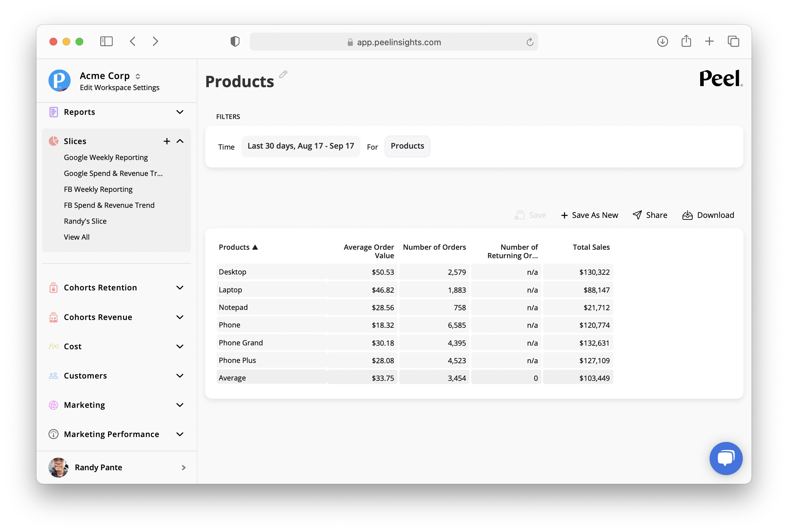Viewport: 788px width, 532px height.
Task: Expand the Reports section
Action: [180, 112]
